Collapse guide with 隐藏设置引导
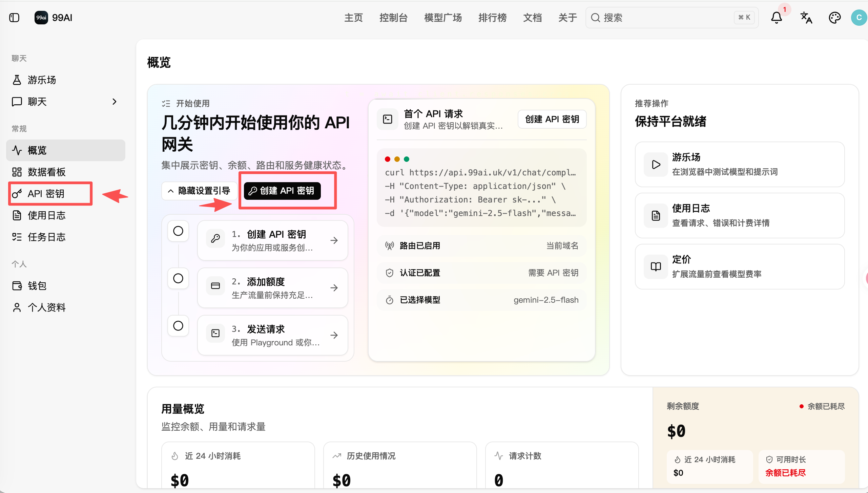The width and height of the screenshot is (868, 493). coord(199,191)
